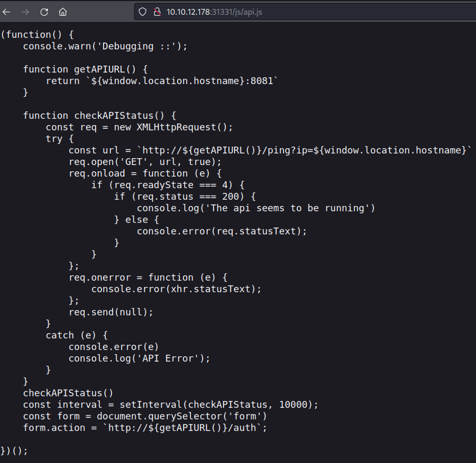Go to the Home page
476x463 pixels.
[x=63, y=12]
